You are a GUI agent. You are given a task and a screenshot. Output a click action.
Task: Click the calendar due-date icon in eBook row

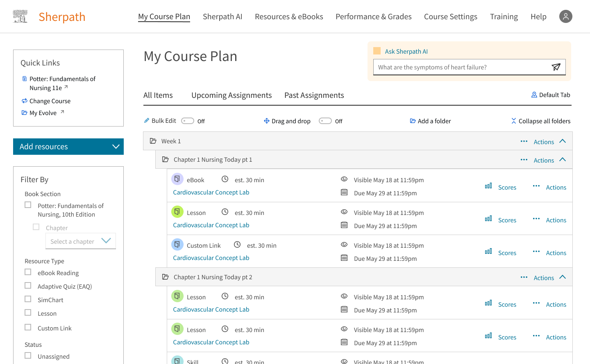click(344, 192)
